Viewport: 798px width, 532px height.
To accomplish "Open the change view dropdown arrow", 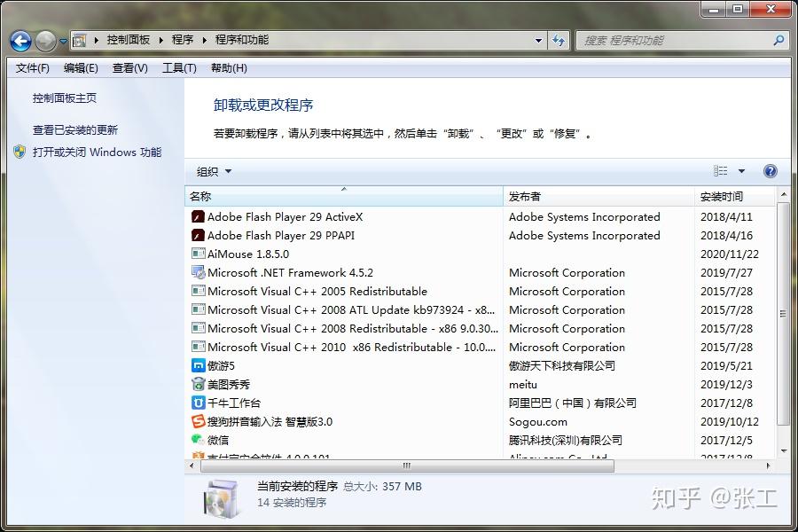I will click(x=741, y=171).
